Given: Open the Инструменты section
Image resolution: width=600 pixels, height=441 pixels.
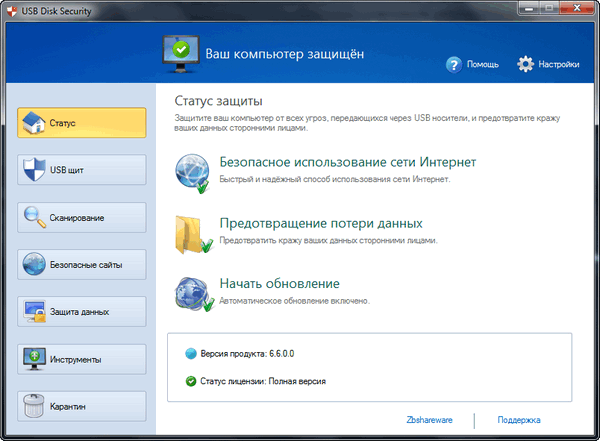Looking at the screenshot, I should [x=82, y=359].
